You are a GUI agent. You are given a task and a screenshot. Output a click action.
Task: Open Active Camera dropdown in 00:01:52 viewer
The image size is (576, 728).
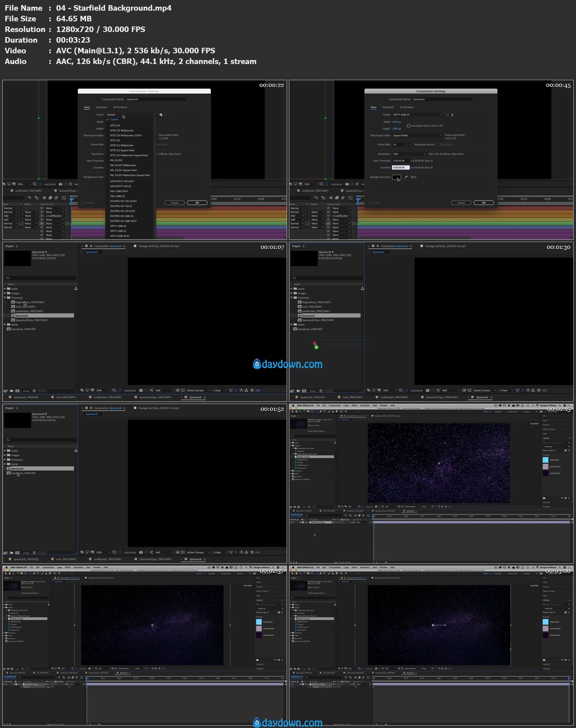198,552
